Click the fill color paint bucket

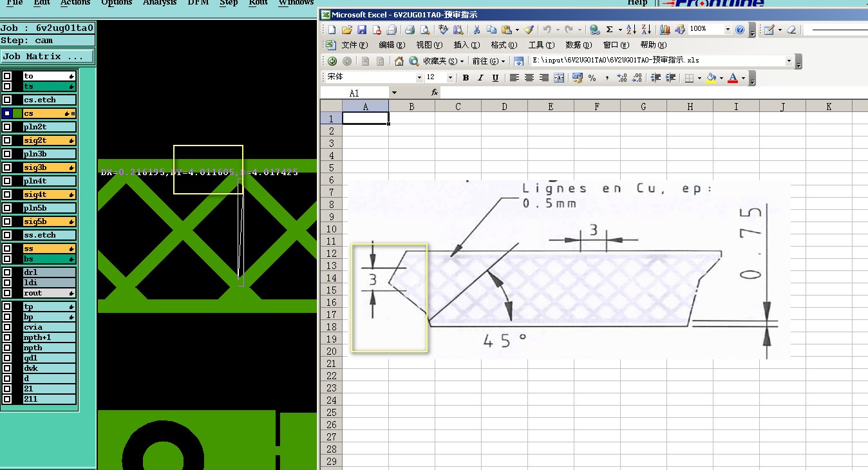click(711, 78)
